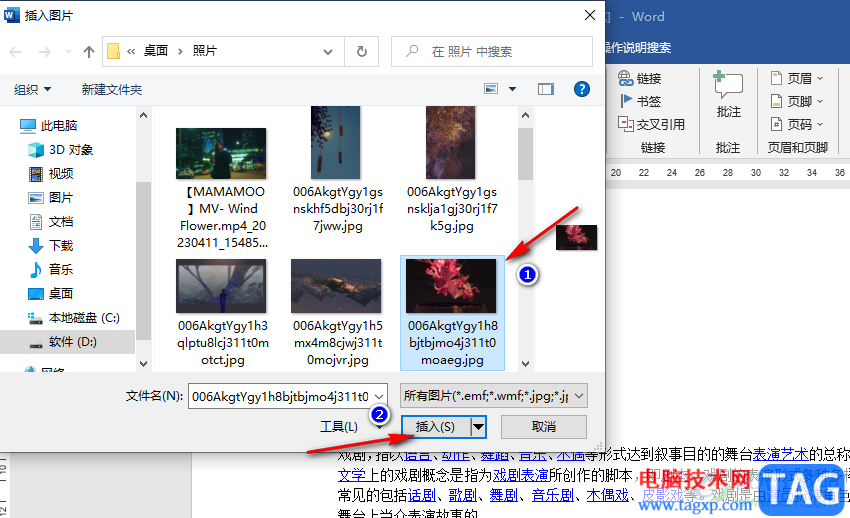
Task: Click the Word search box 操作说明搜索
Action: tap(639, 48)
